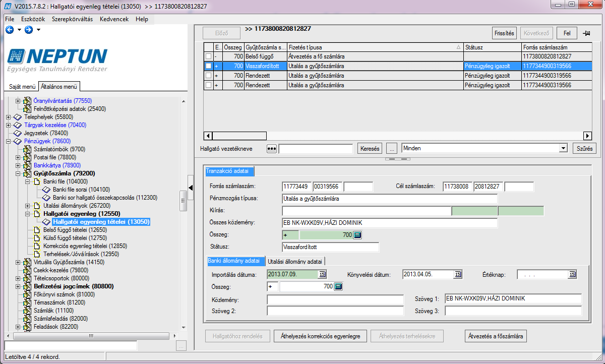Click icon beside Jegyzetek (78400)

coord(18,133)
